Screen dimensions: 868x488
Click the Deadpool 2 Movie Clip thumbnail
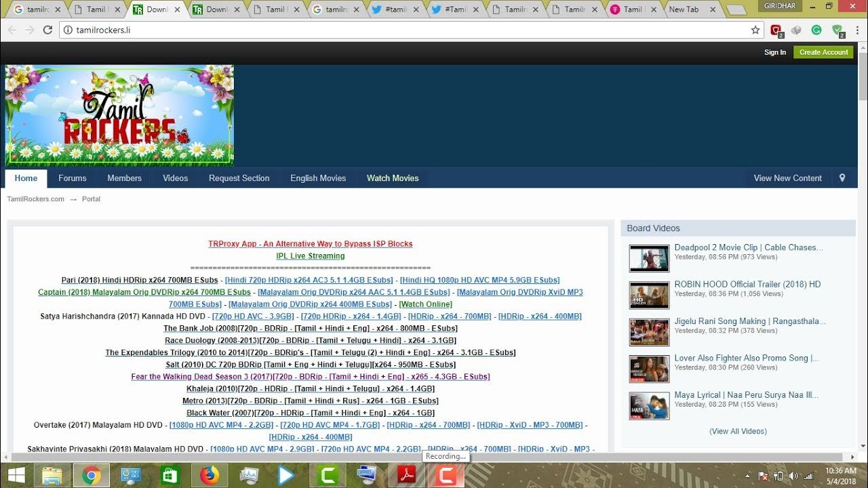pyautogui.click(x=649, y=258)
